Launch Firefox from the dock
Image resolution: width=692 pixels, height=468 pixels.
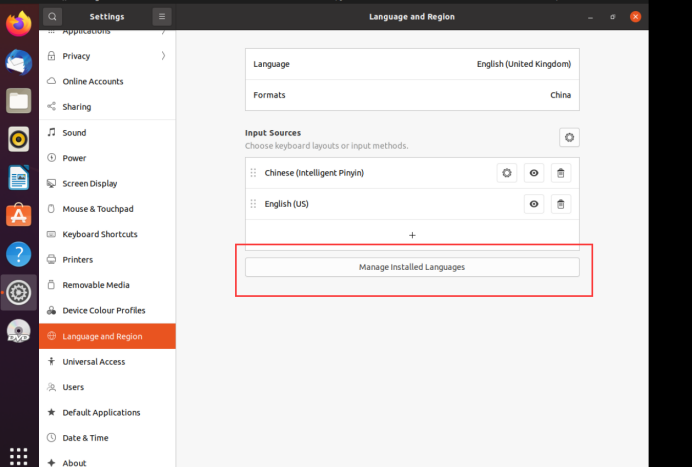(x=19, y=23)
